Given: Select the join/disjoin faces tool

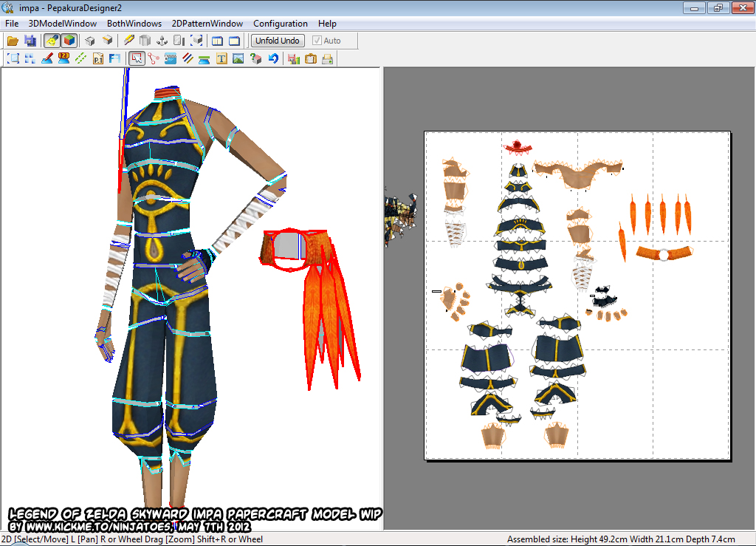Looking at the screenshot, I should point(154,59).
